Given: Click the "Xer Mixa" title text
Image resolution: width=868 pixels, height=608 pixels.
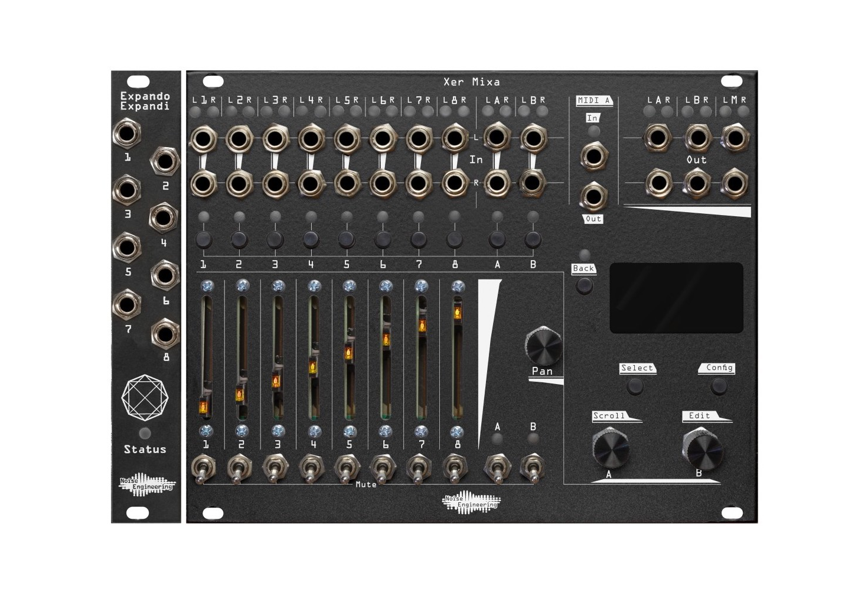Looking at the screenshot, I should click(x=472, y=82).
